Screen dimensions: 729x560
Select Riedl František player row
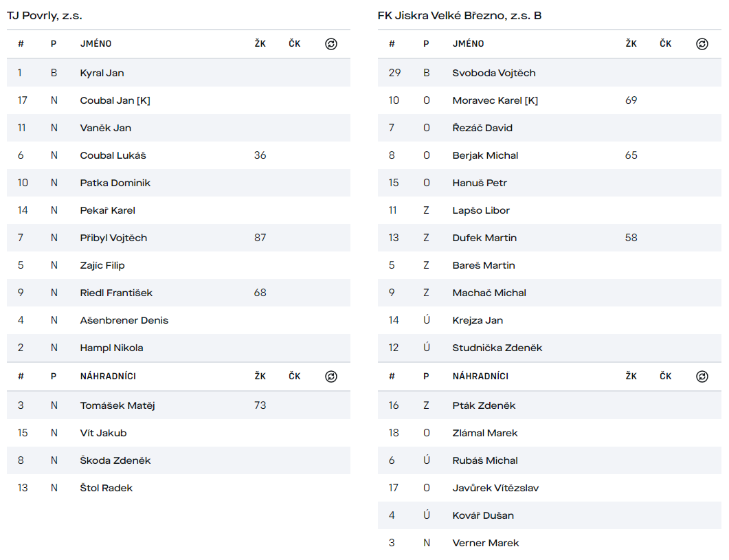coord(179,293)
